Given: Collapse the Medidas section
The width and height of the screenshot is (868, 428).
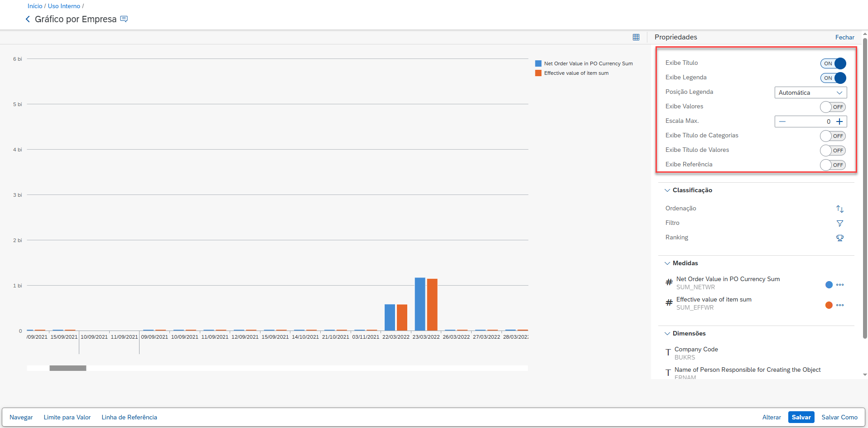Looking at the screenshot, I should (x=667, y=263).
